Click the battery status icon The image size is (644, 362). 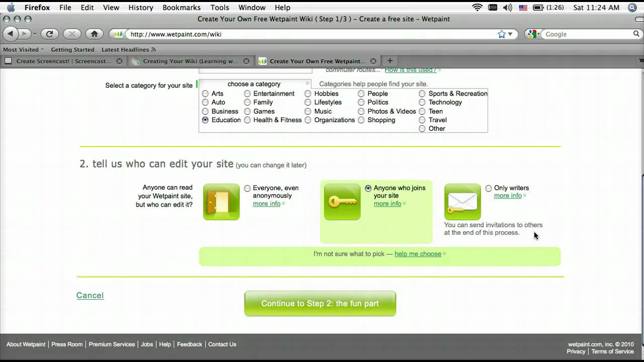539,8
